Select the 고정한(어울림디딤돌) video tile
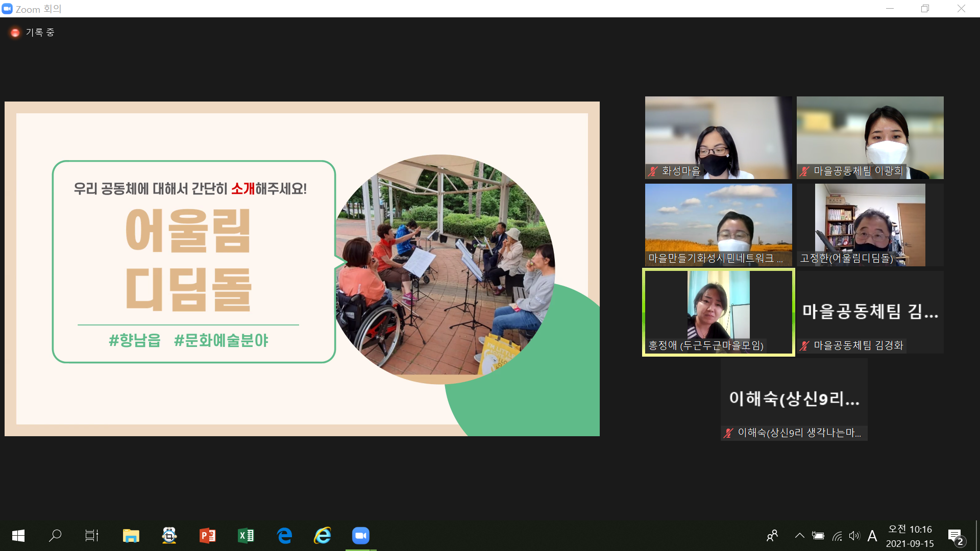Viewport: 980px width, 551px height. 870,225
